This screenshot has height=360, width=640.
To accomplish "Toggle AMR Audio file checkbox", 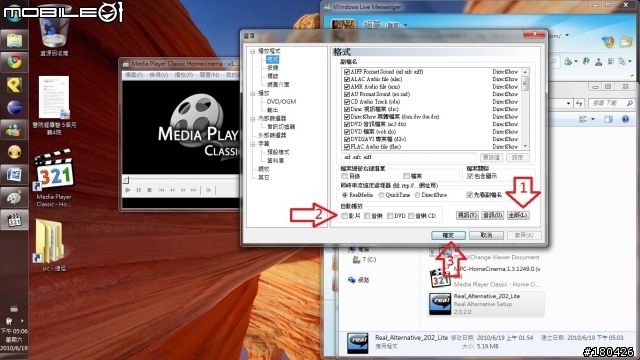I will coord(347,87).
